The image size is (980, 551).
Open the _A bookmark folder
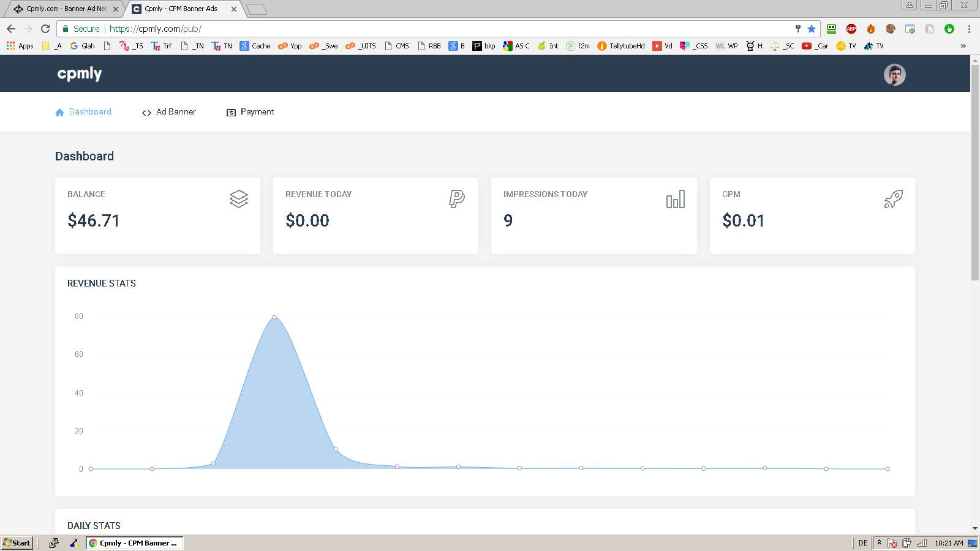51,46
